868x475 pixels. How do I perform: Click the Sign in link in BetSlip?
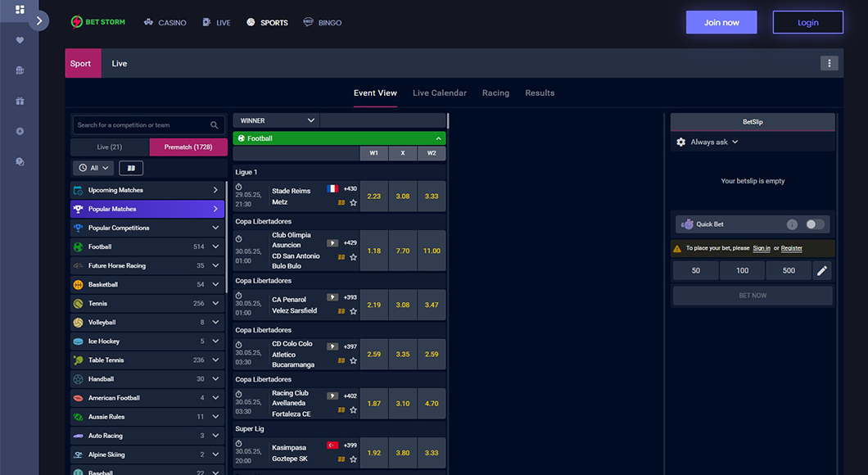[x=762, y=248]
